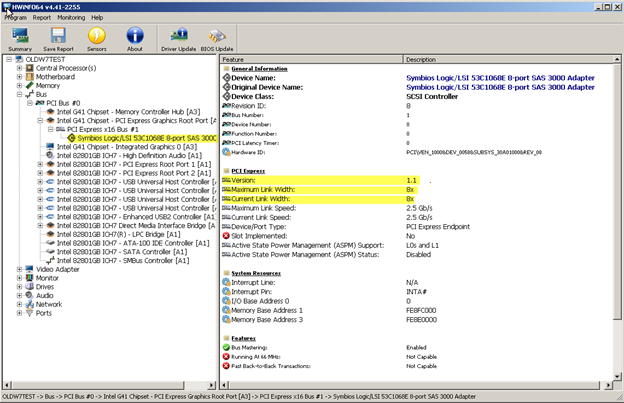Expand the Video Adapter tree node
The height and width of the screenshot is (403, 624).
pyautogui.click(x=17, y=269)
